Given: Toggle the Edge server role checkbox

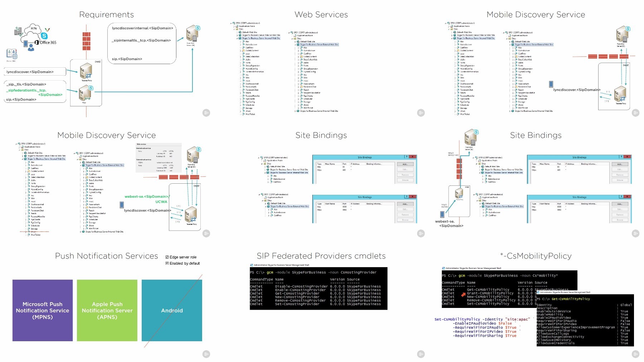Looking at the screenshot, I should pos(167,257).
